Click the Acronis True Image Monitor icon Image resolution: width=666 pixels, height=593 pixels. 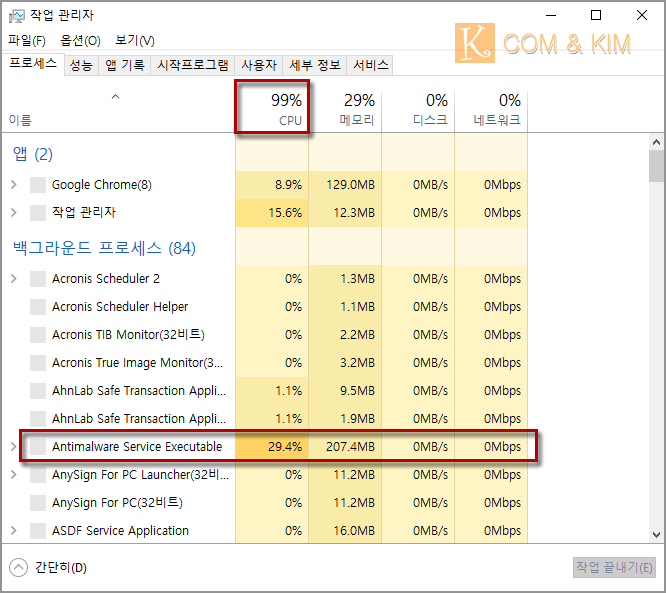tap(38, 363)
